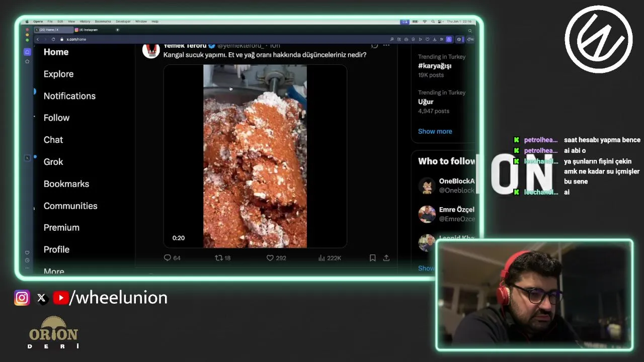
Task: Open Grok from X sidebar
Action: point(53,162)
